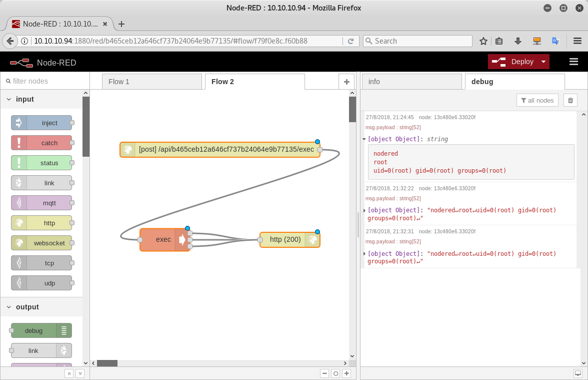
Task: Click the address bar URL
Action: coord(170,41)
